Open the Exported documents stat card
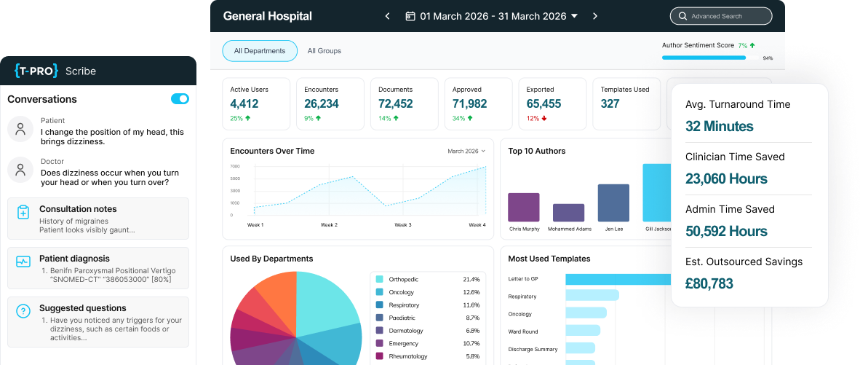Viewport: 868px width, 365px height. point(552,103)
